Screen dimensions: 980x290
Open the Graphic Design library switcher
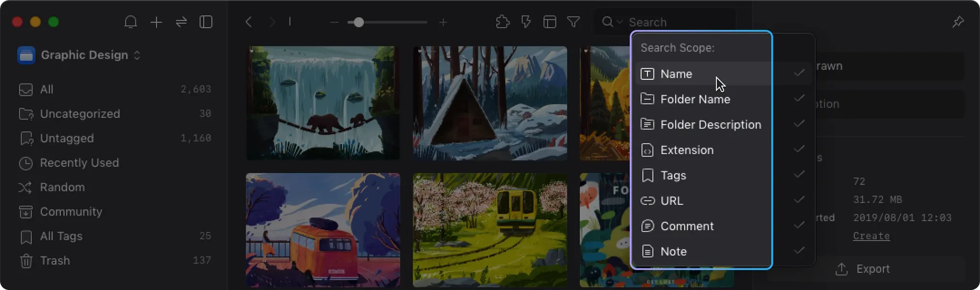(79, 55)
